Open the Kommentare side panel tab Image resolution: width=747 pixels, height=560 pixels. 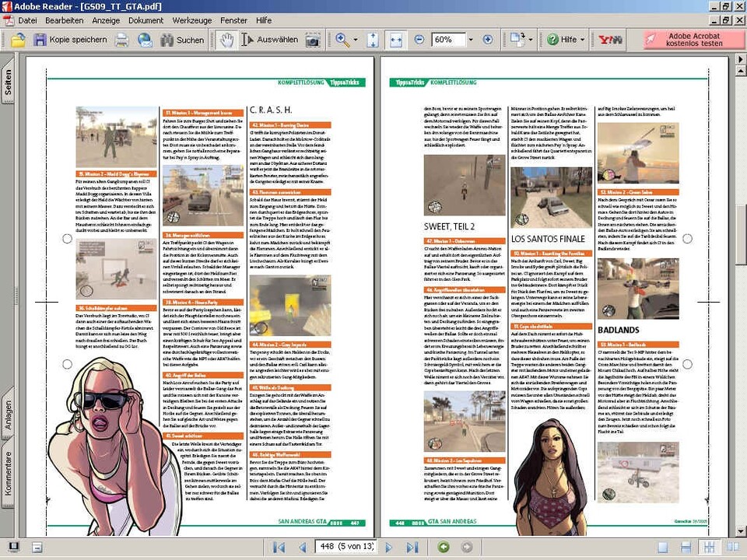8,474
